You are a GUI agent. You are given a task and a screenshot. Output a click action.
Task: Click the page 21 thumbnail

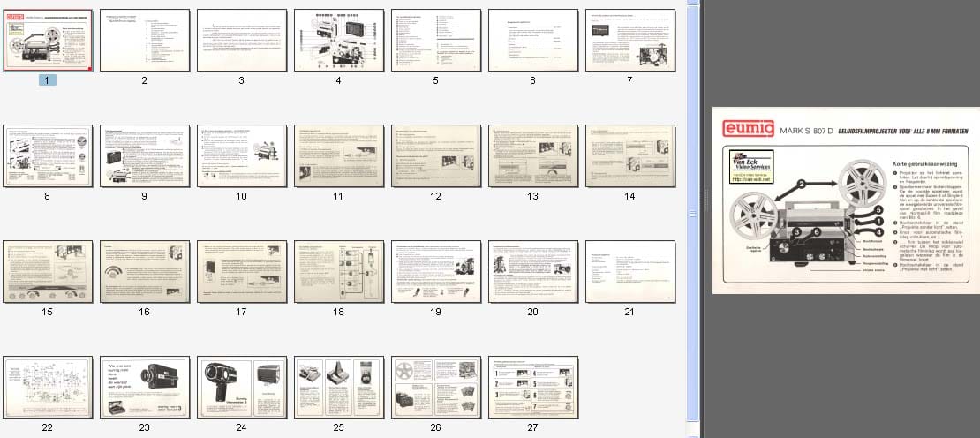[629, 271]
